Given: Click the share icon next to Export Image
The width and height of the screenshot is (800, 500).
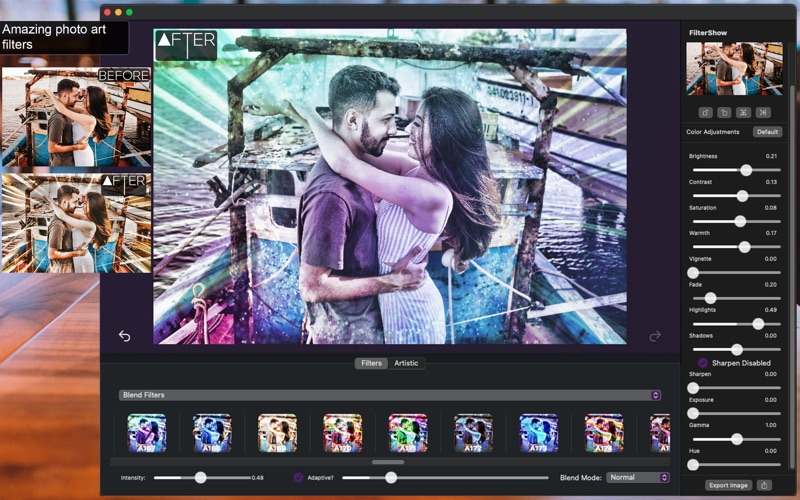Looking at the screenshot, I should coord(764,485).
